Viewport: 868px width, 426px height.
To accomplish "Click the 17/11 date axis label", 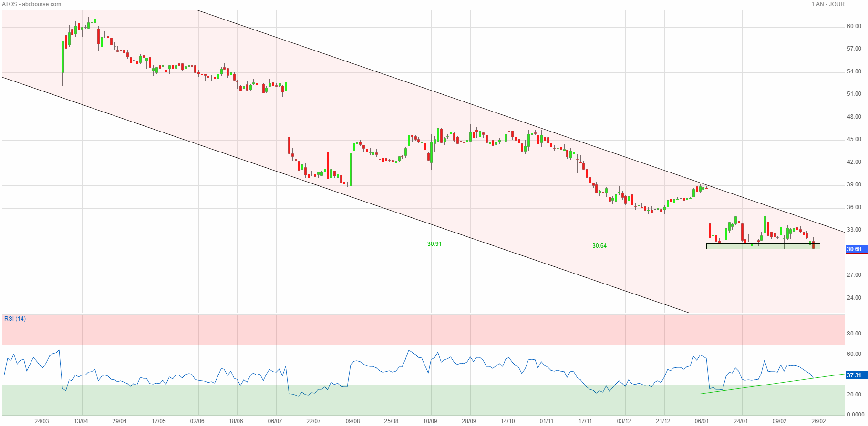I will click(585, 421).
